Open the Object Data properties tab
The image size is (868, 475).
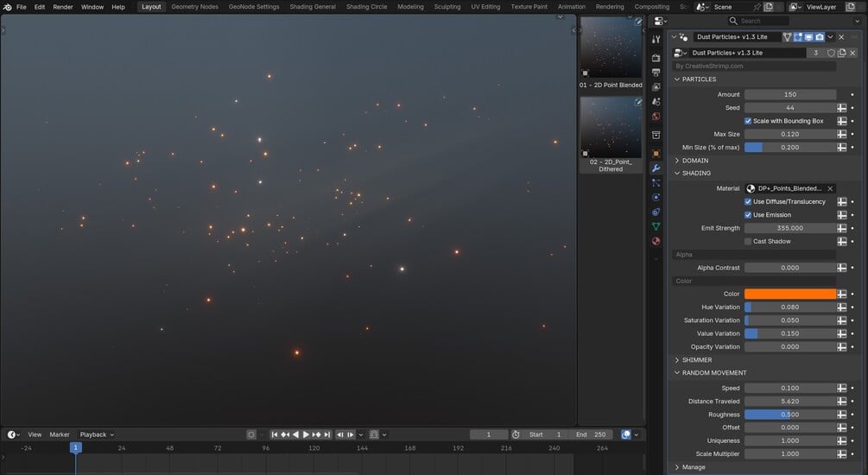tap(656, 226)
